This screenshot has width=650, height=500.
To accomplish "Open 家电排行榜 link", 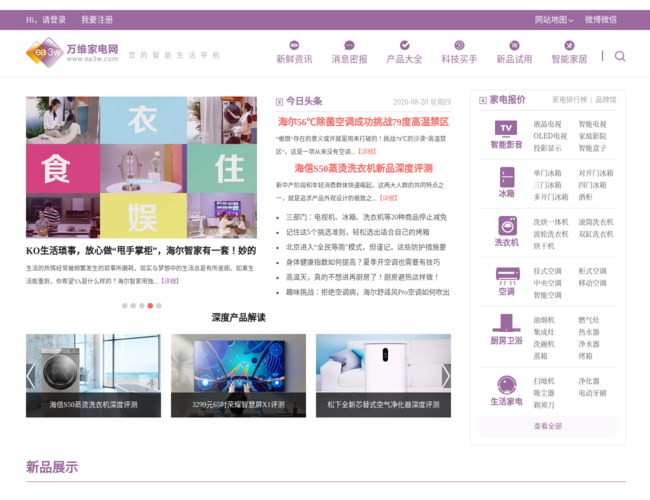I will pyautogui.click(x=569, y=100).
